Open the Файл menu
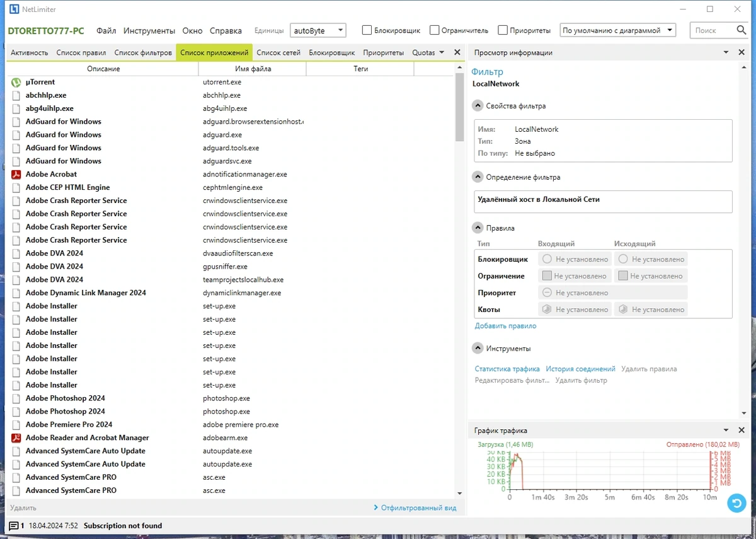Viewport: 756px width, 539px height. click(x=106, y=30)
